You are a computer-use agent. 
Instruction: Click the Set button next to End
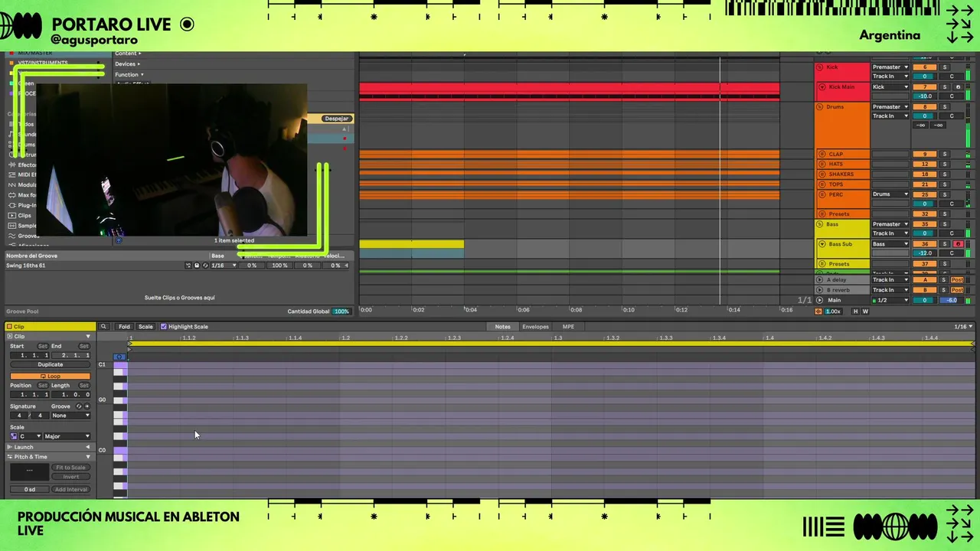(x=84, y=346)
